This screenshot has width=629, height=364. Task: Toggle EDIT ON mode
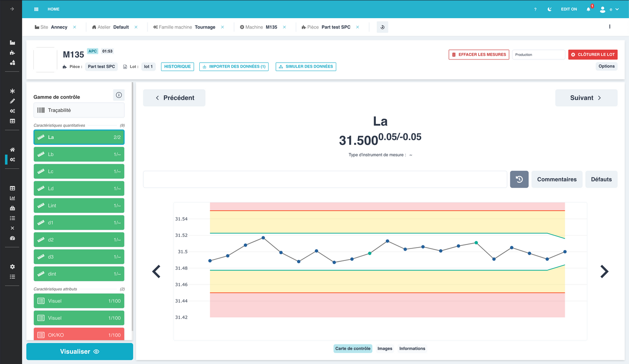[x=569, y=9]
